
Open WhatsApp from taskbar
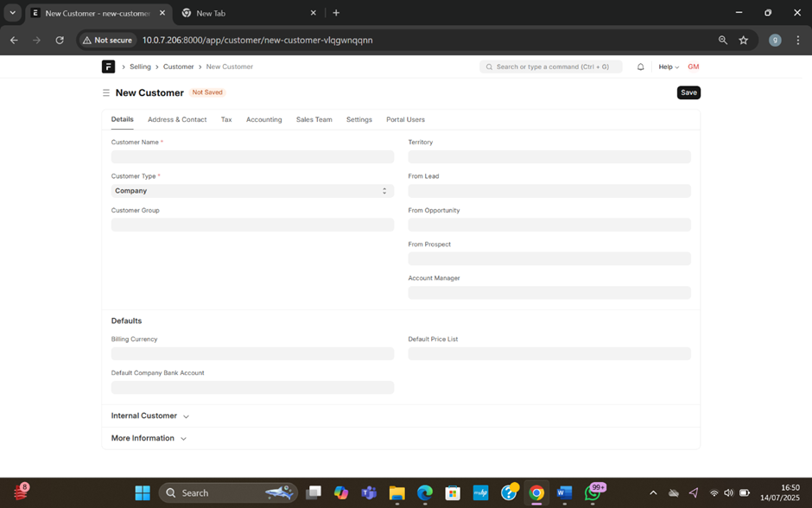click(593, 493)
